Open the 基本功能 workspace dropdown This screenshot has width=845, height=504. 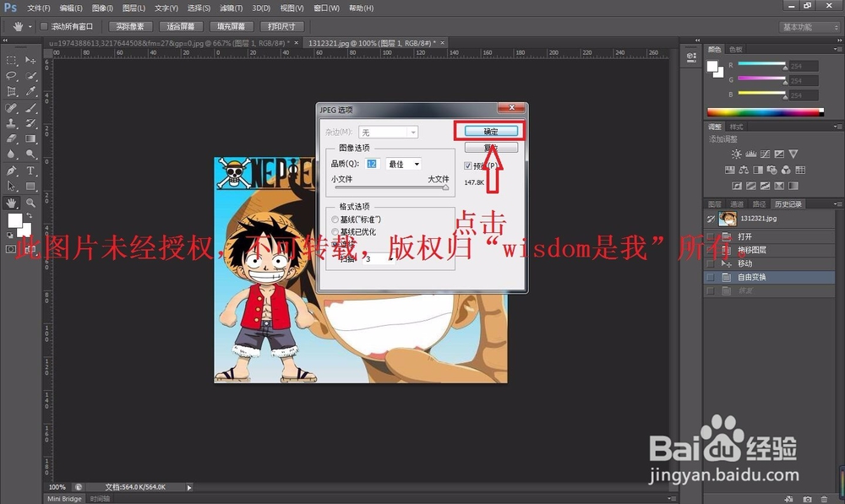point(810,27)
